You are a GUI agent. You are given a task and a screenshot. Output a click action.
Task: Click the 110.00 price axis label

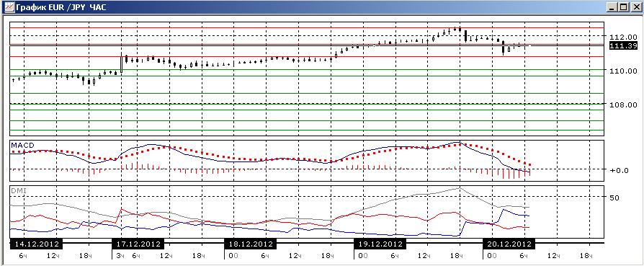point(623,71)
